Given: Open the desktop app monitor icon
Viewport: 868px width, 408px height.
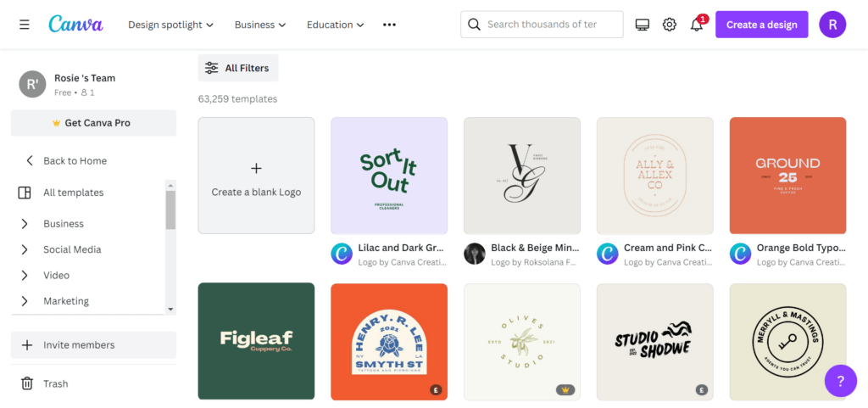Looking at the screenshot, I should (642, 25).
